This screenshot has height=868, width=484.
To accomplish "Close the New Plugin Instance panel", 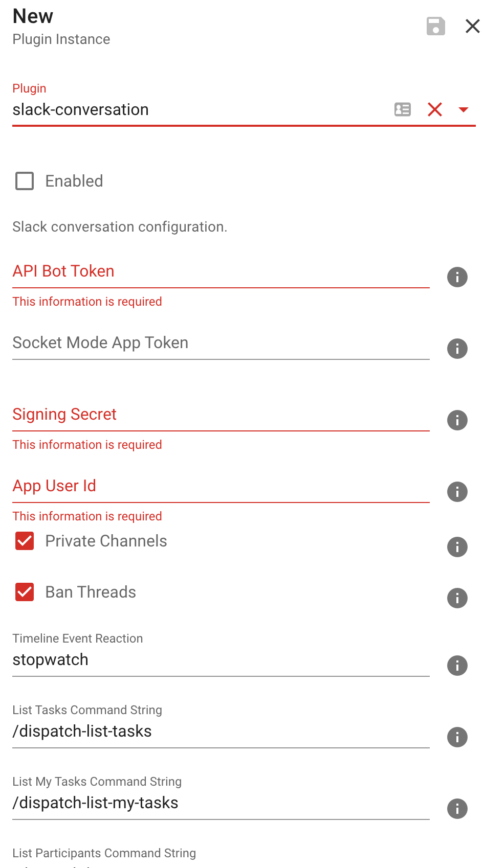I will point(472,26).
